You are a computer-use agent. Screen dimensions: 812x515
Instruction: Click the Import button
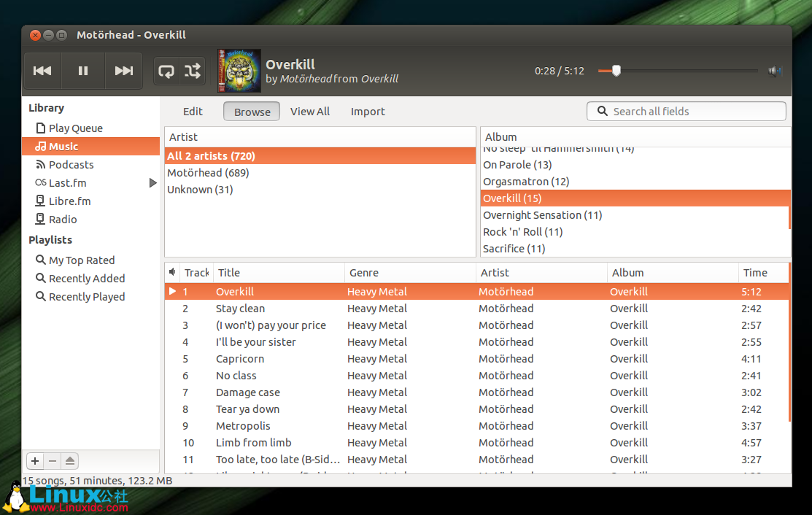click(368, 112)
